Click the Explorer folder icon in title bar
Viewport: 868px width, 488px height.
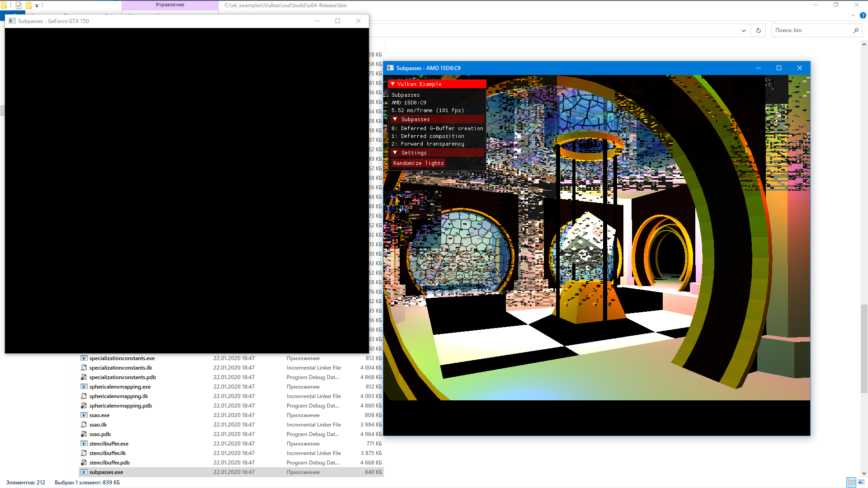(x=4, y=5)
